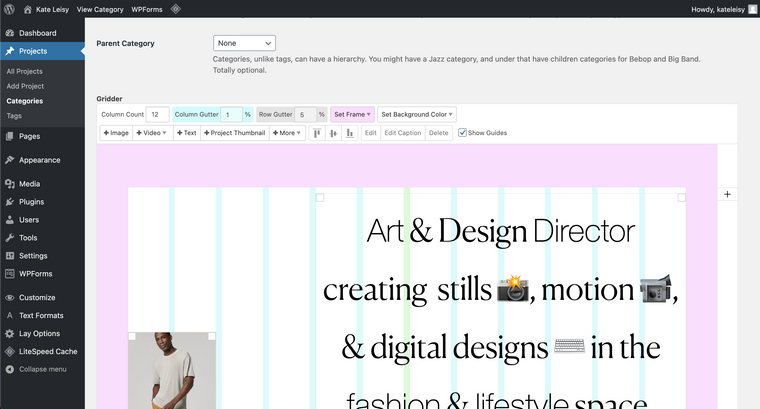
Task: Click the align bottom icon
Action: tap(349, 133)
